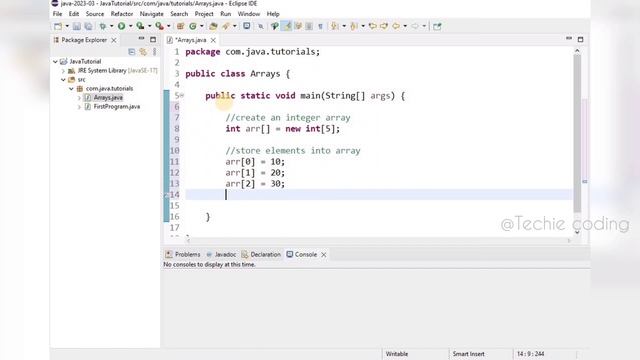
Task: Expand the FirstProgram.java tree node
Action: coord(79,107)
